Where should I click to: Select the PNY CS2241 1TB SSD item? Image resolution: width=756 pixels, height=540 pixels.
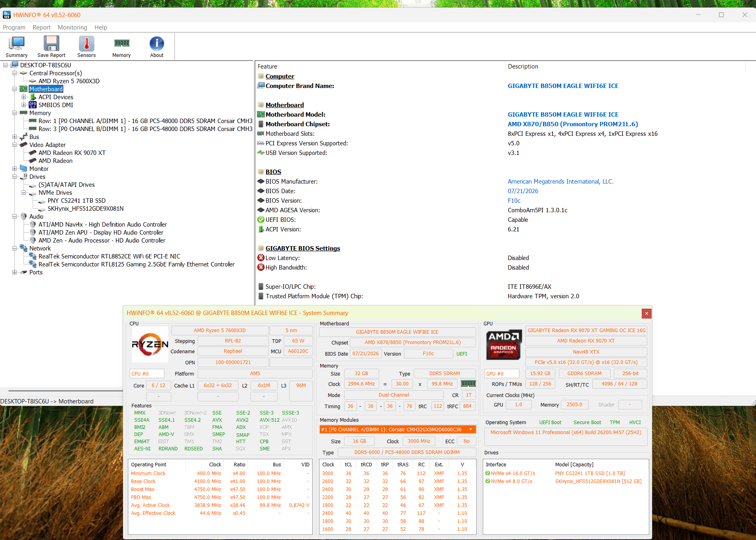click(76, 201)
